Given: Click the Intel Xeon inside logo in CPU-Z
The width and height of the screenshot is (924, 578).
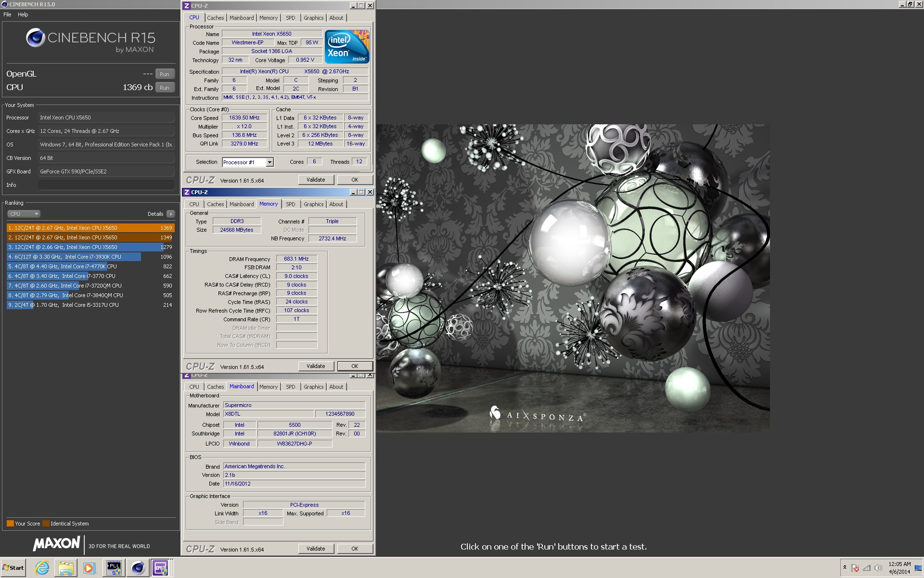Looking at the screenshot, I should click(x=347, y=47).
